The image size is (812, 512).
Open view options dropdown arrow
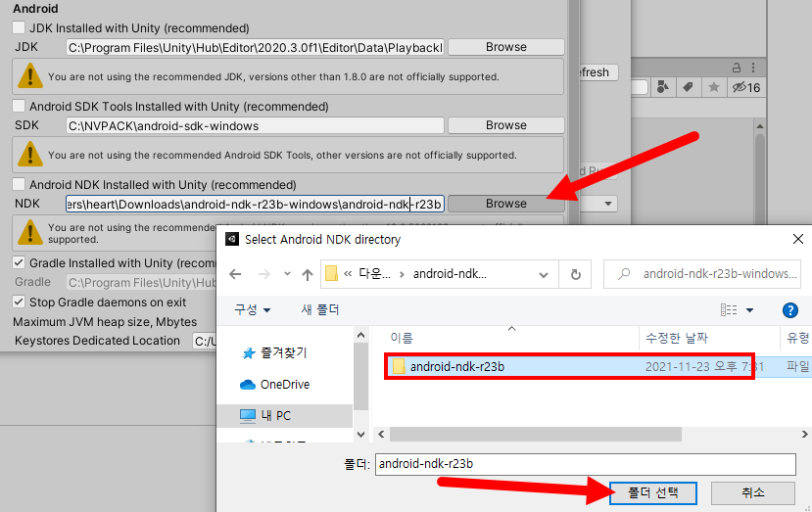pos(749,310)
